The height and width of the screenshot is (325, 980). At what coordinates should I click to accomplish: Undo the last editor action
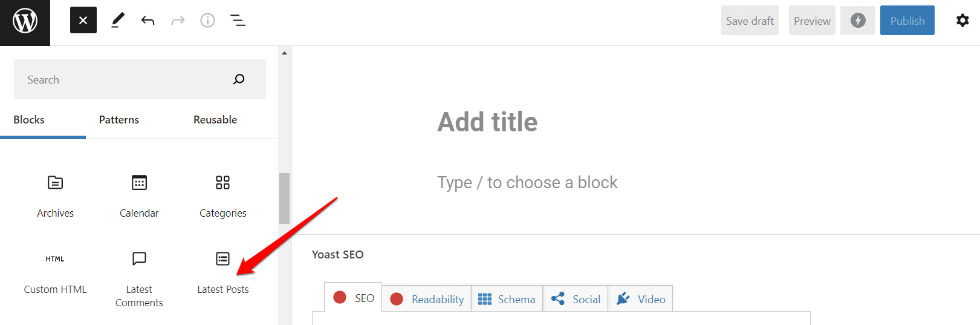coord(148,21)
